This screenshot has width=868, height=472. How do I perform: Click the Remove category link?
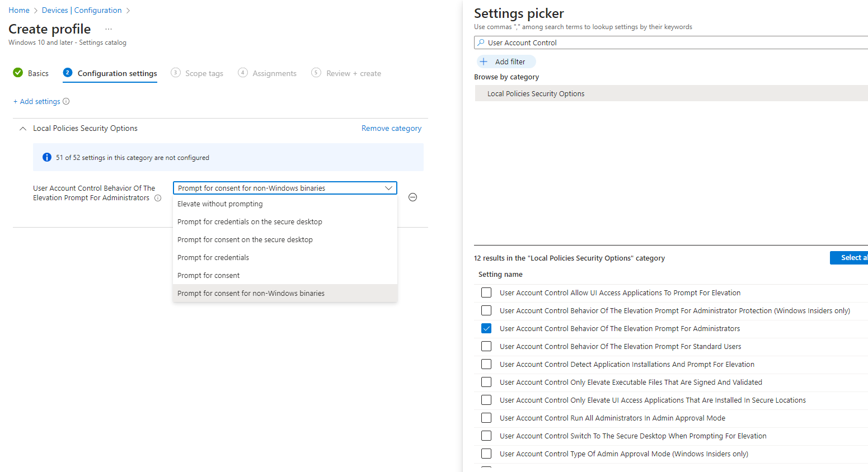391,128
